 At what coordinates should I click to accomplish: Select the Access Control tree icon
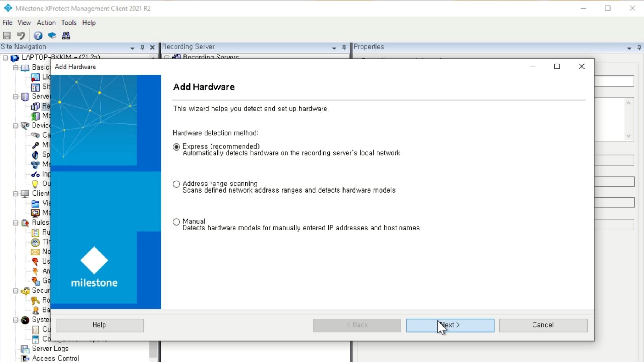[x=25, y=359]
